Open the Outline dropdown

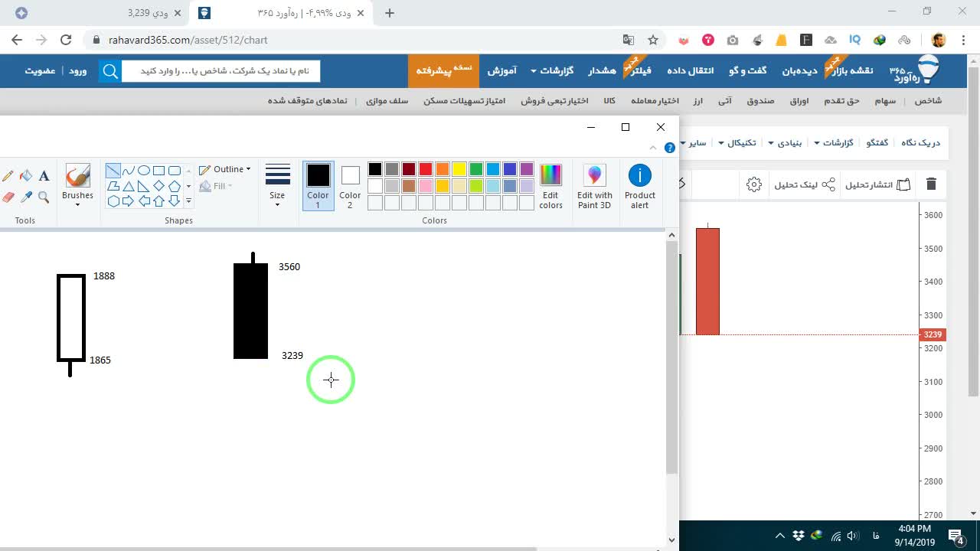pos(225,169)
